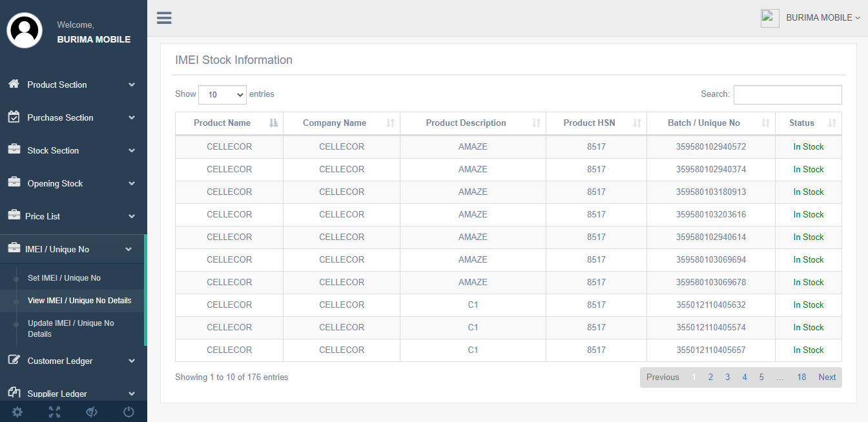
Task: Click the files icon beside Supplier Ledger
Action: point(14,392)
